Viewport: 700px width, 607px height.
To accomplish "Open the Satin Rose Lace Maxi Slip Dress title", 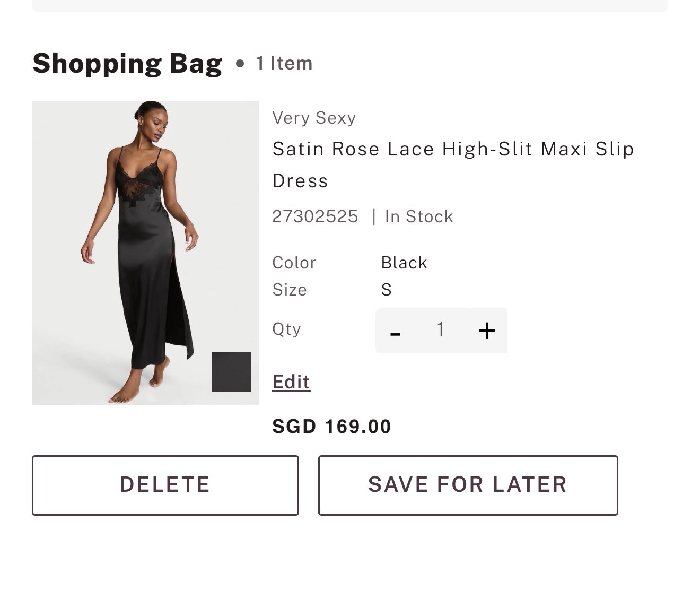I will point(453,164).
